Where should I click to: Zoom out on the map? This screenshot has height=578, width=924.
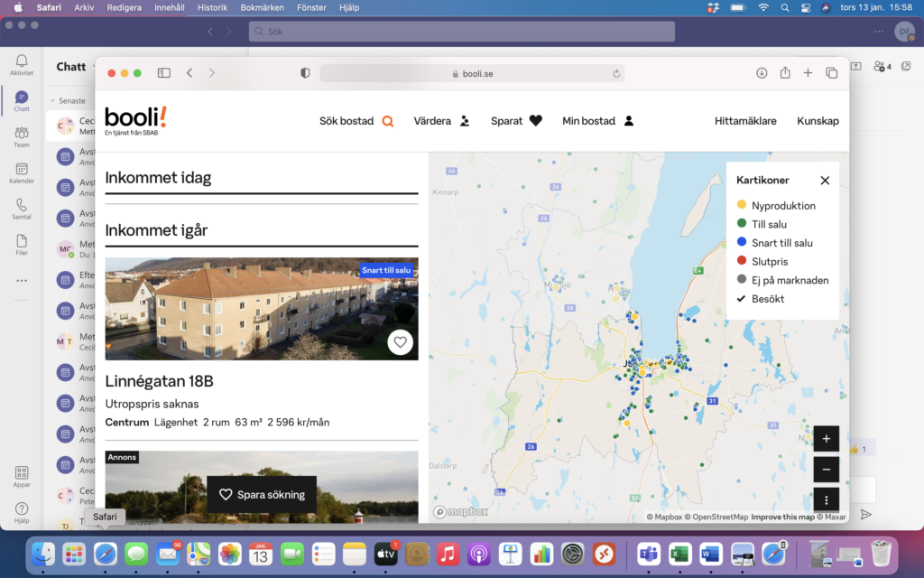pyautogui.click(x=827, y=470)
